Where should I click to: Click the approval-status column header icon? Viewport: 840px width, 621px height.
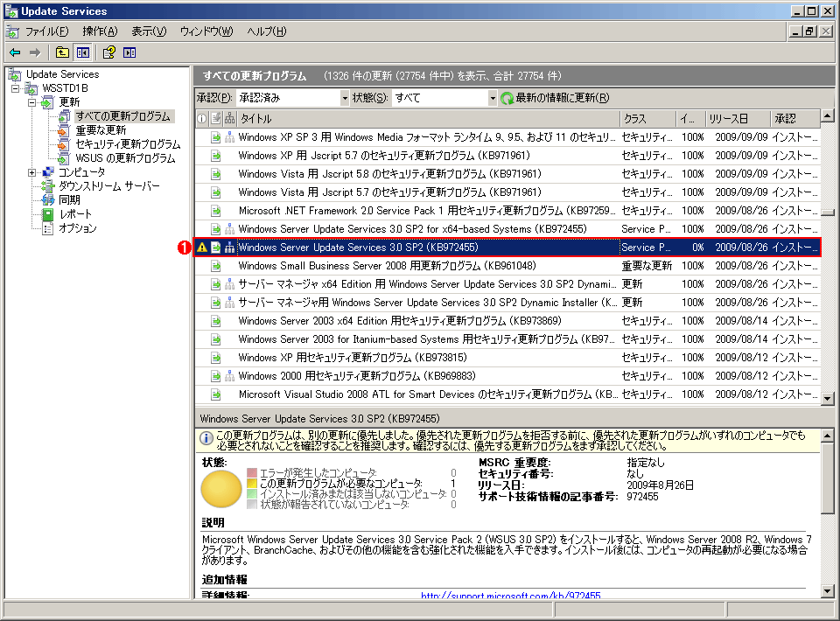click(216, 118)
